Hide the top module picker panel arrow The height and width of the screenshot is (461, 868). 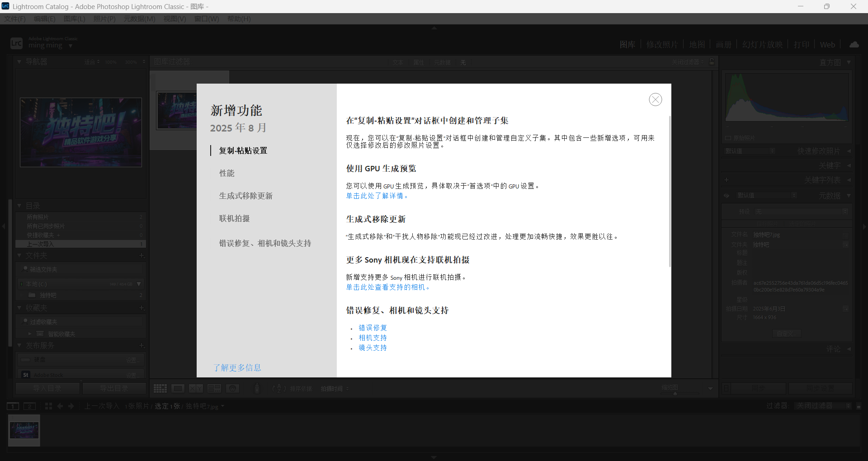point(434,28)
